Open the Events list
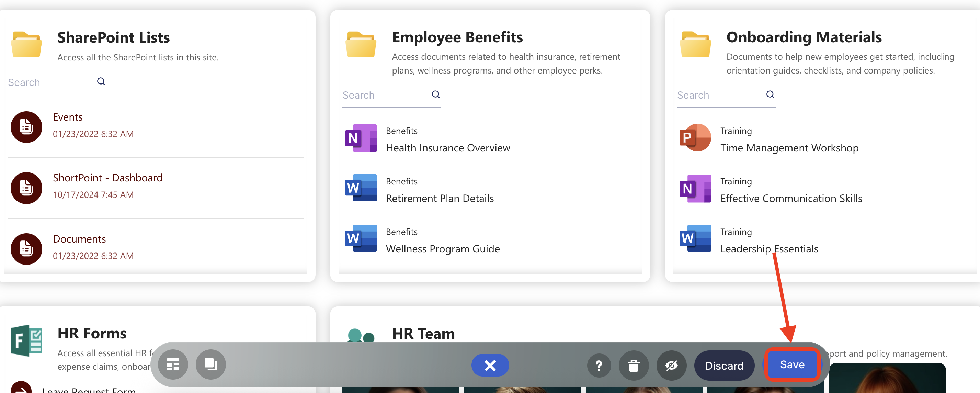This screenshot has height=393, width=980. [x=68, y=117]
